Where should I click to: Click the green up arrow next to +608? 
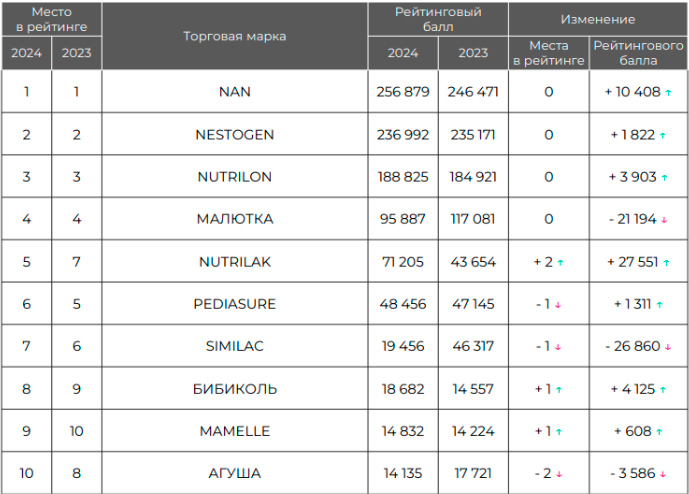pyautogui.click(x=659, y=432)
